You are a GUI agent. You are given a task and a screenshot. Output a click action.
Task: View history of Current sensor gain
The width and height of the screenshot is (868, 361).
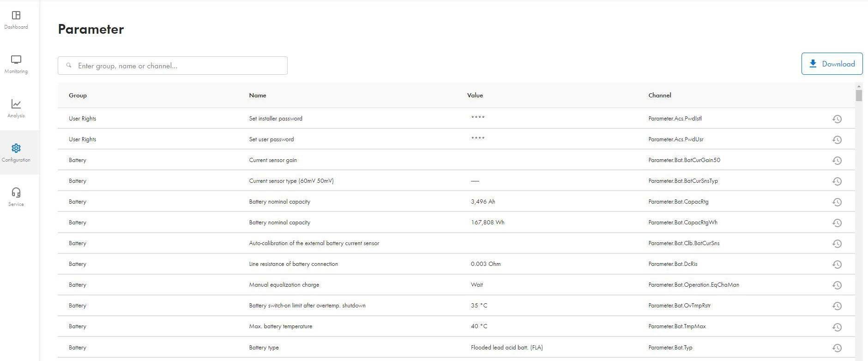837,161
